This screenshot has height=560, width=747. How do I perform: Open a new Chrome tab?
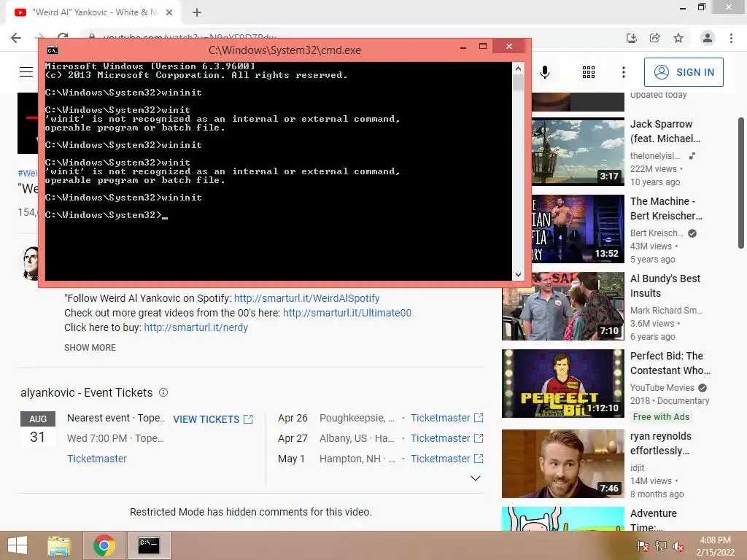(x=197, y=12)
